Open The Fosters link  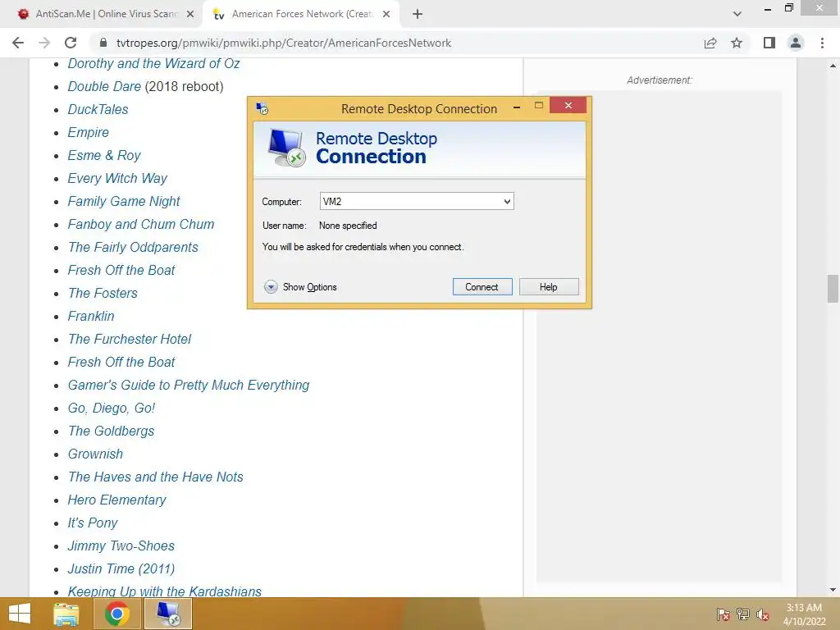103,294
